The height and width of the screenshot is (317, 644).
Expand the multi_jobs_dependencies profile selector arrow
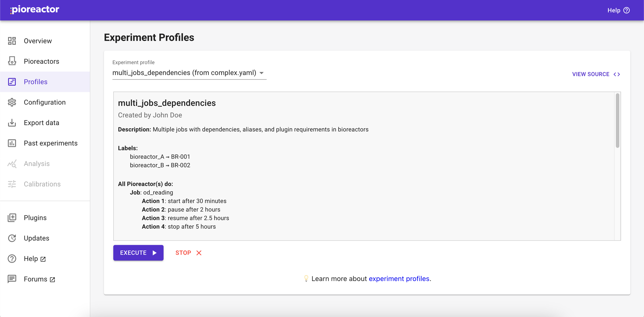coord(262,73)
